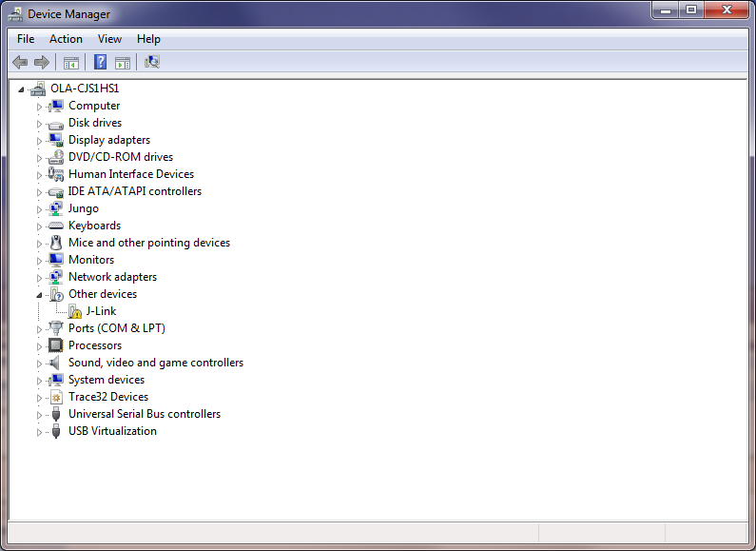The width and height of the screenshot is (756, 551).
Task: Click the Jungo category icon
Action: click(56, 208)
